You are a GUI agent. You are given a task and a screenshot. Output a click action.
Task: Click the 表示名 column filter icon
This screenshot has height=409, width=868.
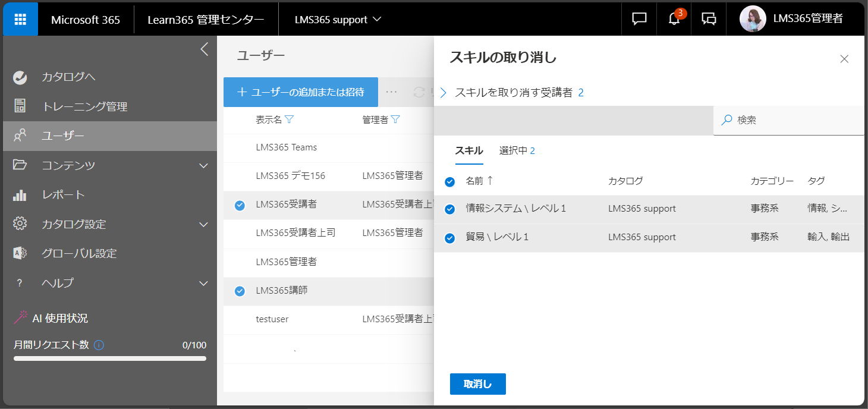tap(290, 119)
